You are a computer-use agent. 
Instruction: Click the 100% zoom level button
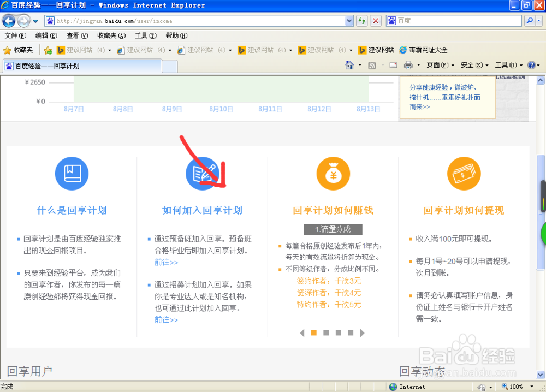point(512,387)
